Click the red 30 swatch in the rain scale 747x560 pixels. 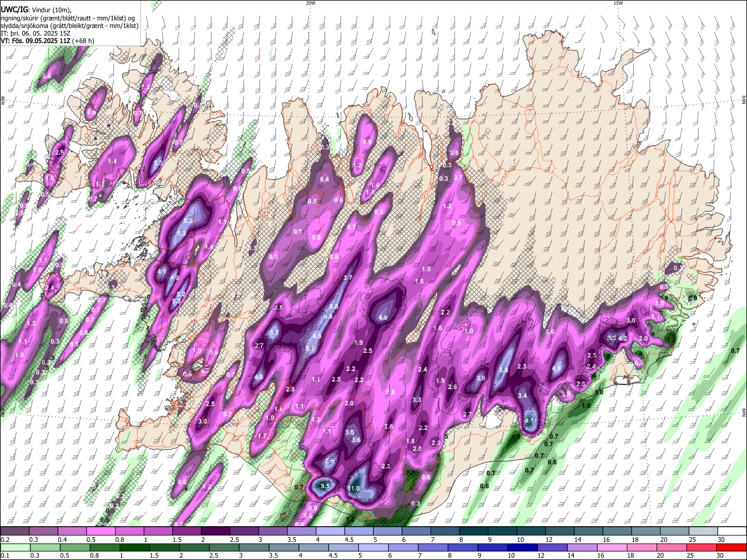pos(732,547)
